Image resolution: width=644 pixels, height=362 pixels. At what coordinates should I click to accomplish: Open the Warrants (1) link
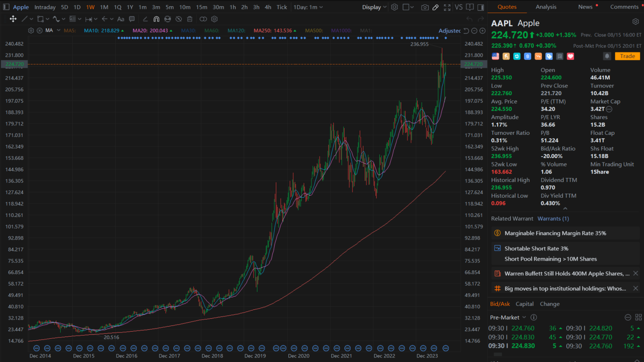[x=553, y=219]
